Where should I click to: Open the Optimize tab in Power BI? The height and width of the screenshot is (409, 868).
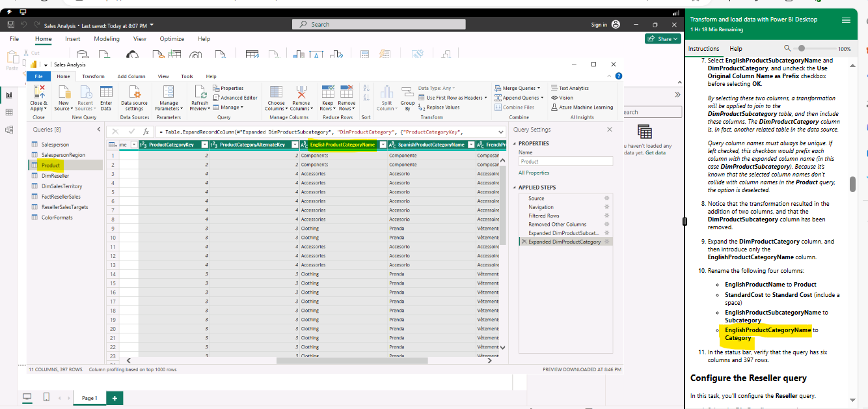tap(172, 39)
